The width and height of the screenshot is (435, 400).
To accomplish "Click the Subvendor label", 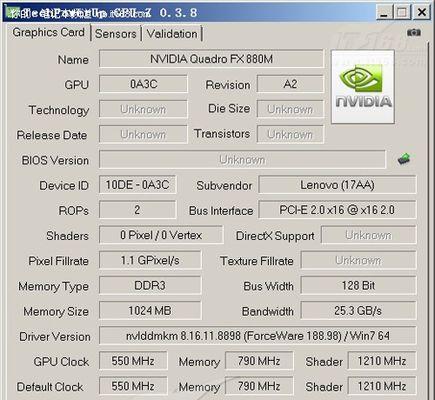I will point(224,186).
